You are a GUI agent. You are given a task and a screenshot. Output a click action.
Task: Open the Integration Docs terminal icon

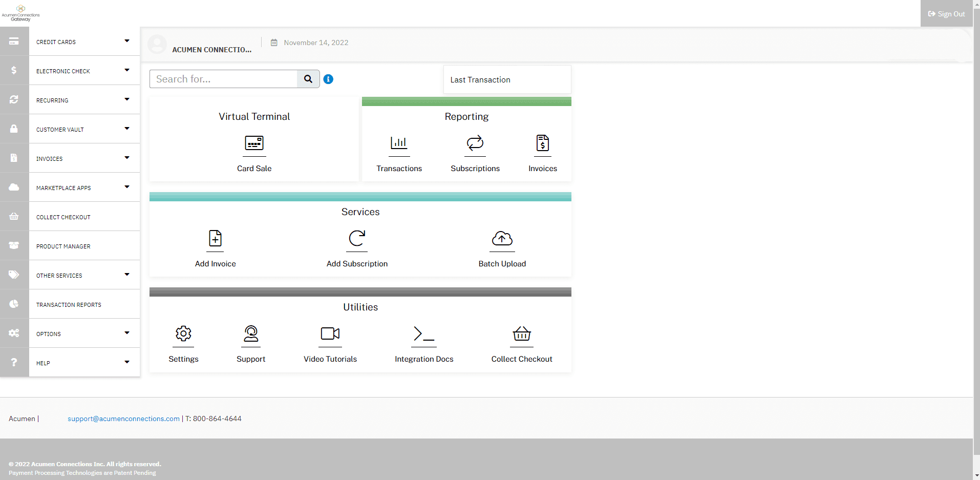click(424, 333)
